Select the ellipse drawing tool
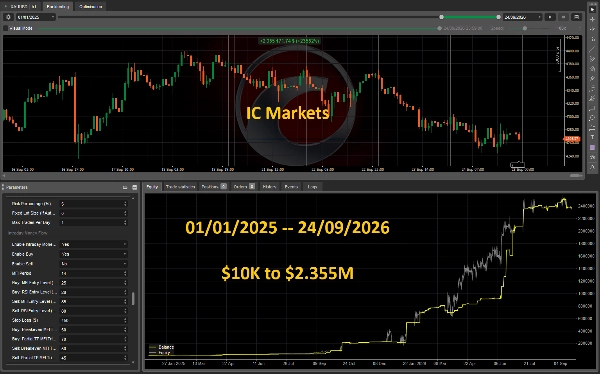Viewport: 600px width, 374px height. 592,118
